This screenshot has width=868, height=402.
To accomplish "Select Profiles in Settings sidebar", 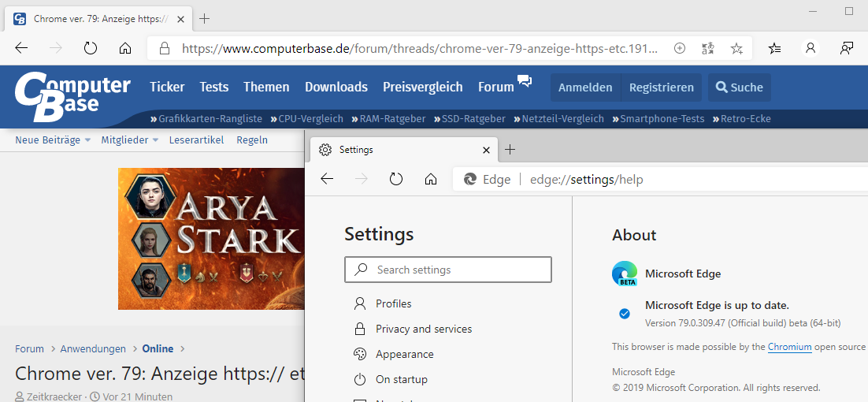I will (394, 303).
